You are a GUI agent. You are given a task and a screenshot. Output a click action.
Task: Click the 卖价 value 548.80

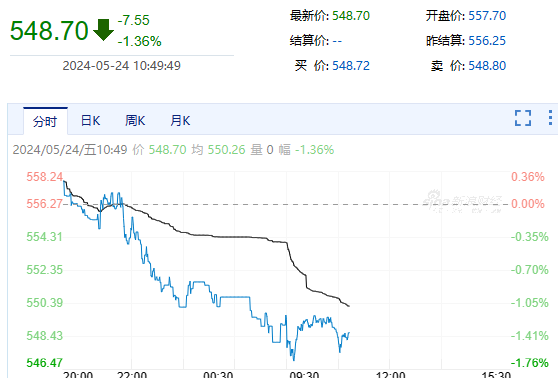tap(487, 65)
